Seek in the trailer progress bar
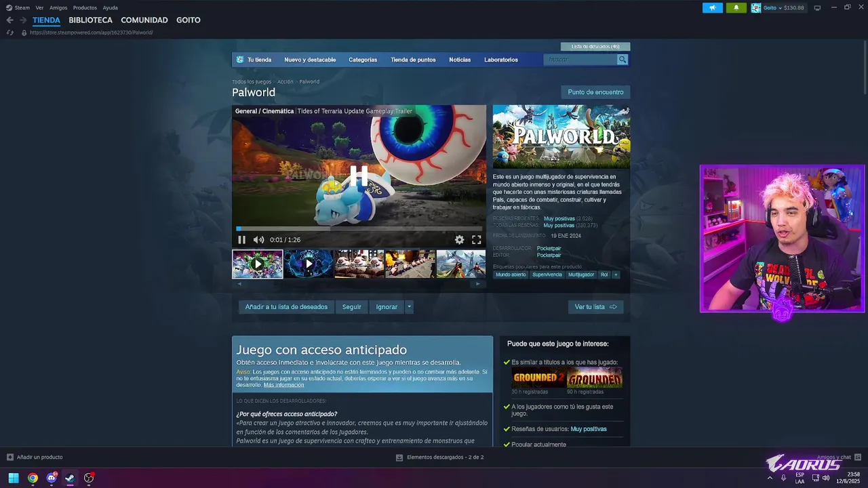The image size is (868, 488). [359, 229]
